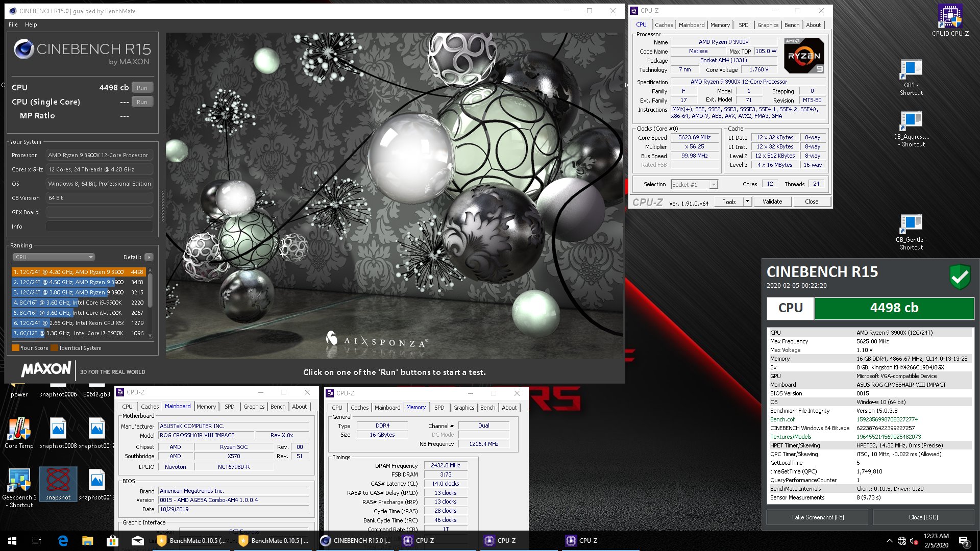Run the CPU multi-core benchmark
980x551 pixels.
tap(142, 88)
